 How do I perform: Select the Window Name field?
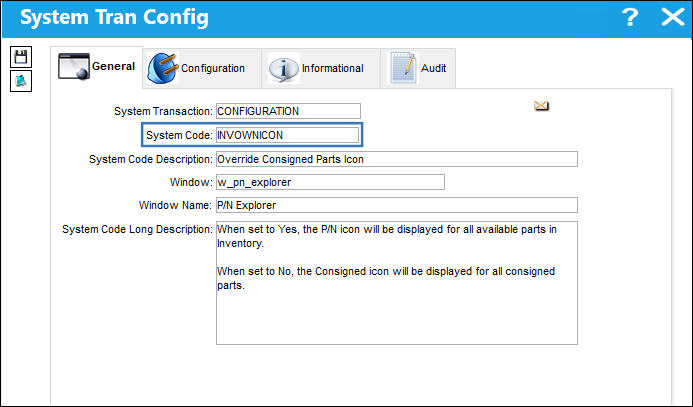tap(396, 205)
